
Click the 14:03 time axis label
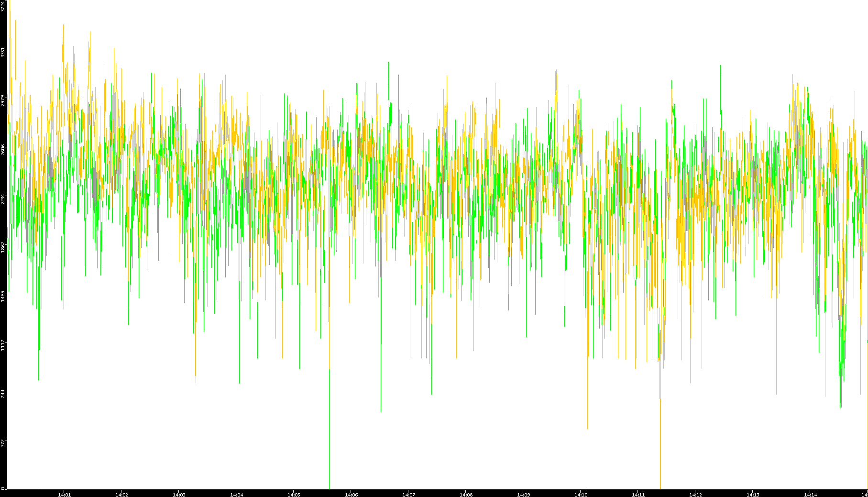[x=179, y=495]
